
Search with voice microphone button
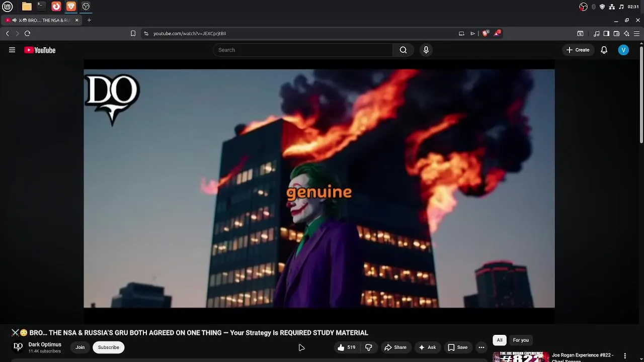point(426,50)
